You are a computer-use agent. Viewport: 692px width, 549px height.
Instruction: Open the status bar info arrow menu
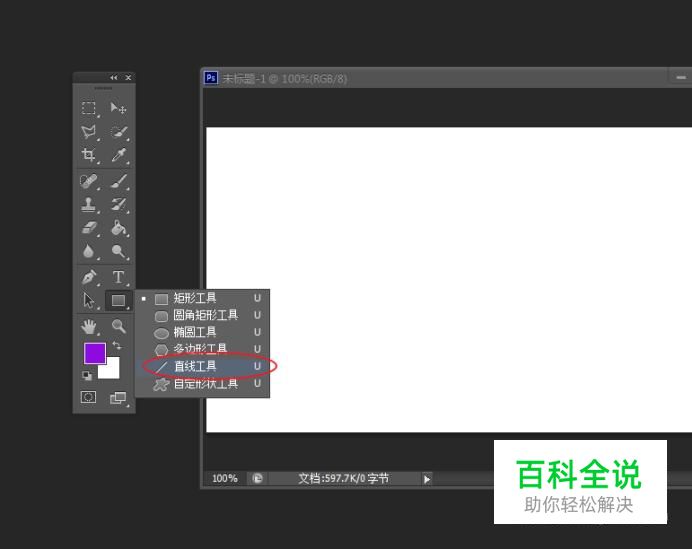pyautogui.click(x=427, y=479)
